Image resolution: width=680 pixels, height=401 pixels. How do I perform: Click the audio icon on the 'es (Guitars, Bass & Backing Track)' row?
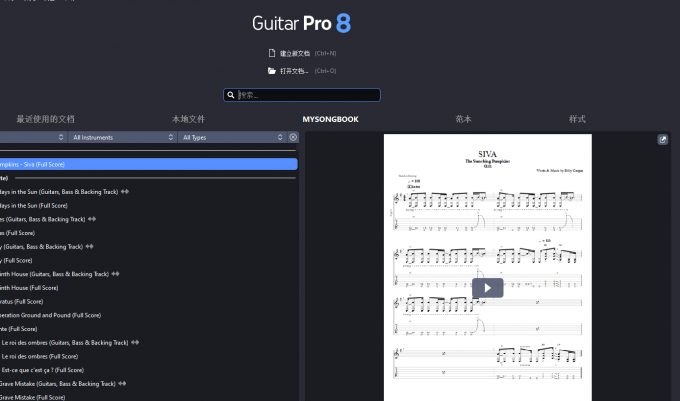click(92, 219)
